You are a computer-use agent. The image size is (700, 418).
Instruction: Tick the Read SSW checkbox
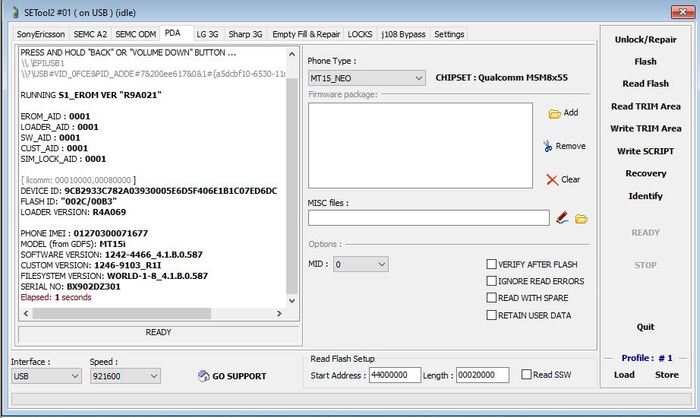coord(526,374)
